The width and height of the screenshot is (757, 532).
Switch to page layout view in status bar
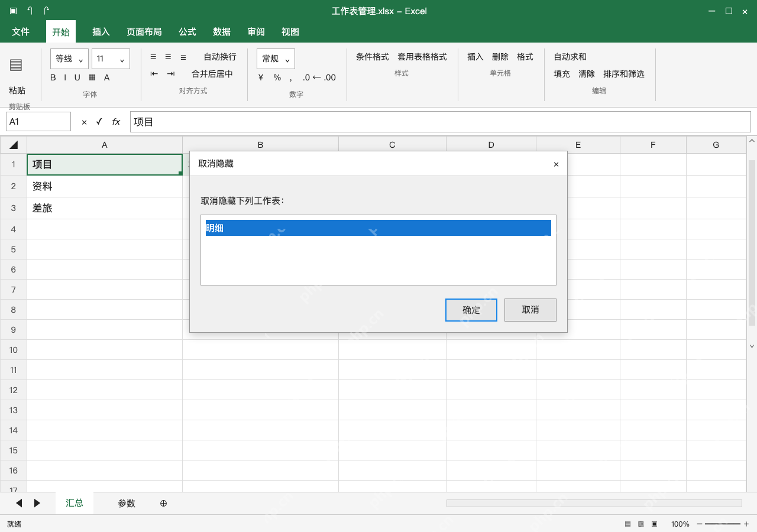pos(641,524)
